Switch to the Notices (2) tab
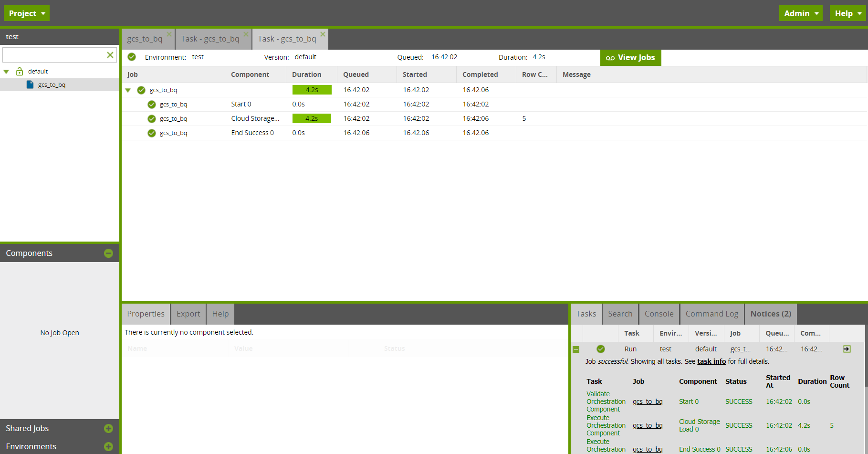The image size is (868, 454). coord(771,314)
